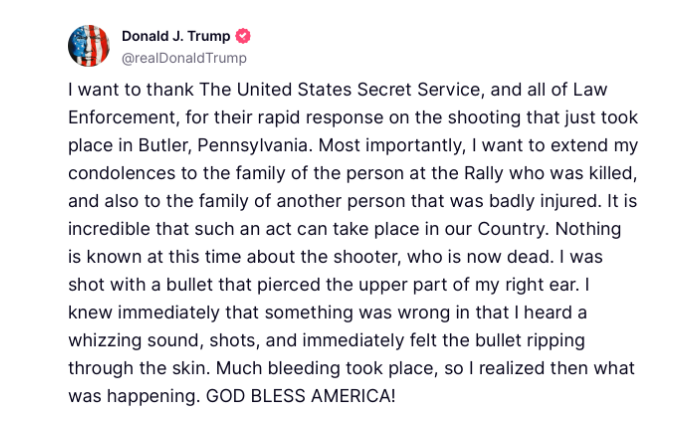Click the profile avatar thumbnail
The height and width of the screenshot is (432, 683).
[x=88, y=45]
